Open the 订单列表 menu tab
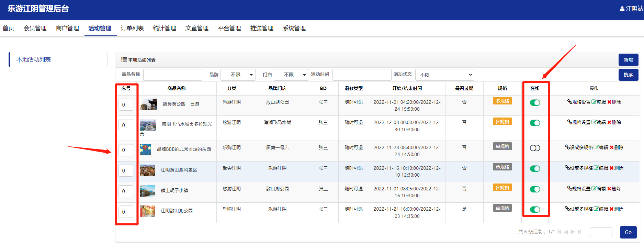Viewport: 644px width, 244px height. point(132,28)
